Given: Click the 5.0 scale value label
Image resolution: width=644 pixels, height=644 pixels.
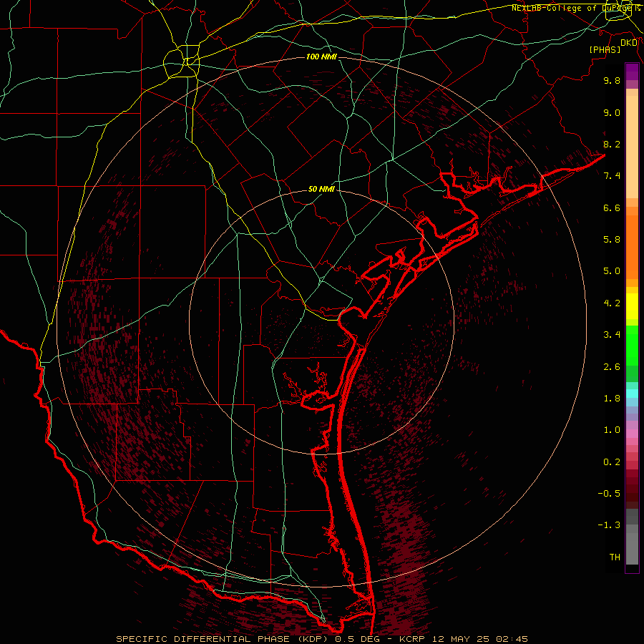Looking at the screenshot, I should [x=612, y=271].
